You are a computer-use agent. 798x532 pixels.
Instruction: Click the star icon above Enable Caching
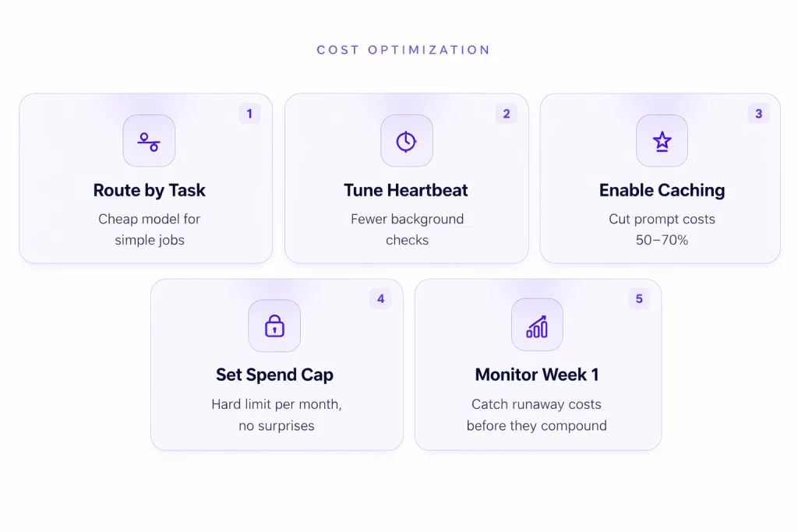(x=662, y=141)
